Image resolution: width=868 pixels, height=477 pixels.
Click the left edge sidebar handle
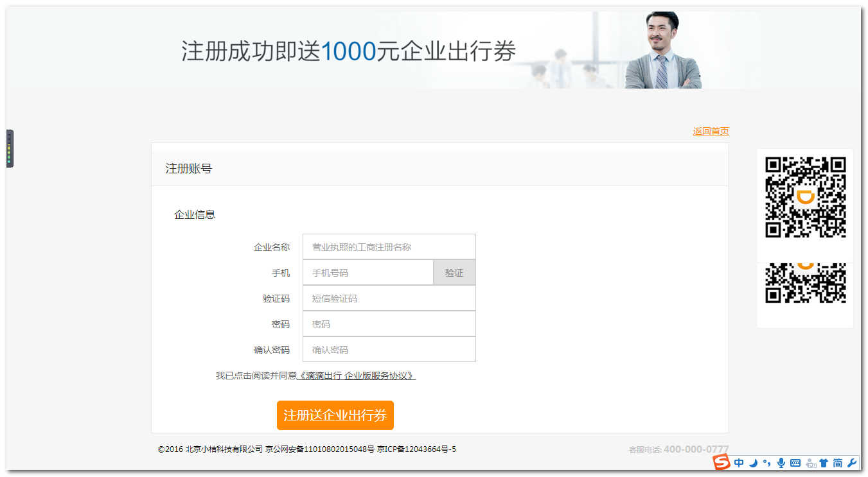tap(10, 148)
